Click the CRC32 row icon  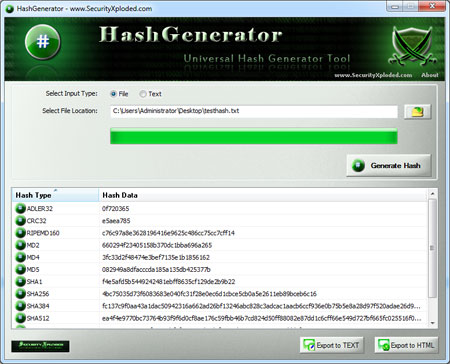tap(20, 221)
